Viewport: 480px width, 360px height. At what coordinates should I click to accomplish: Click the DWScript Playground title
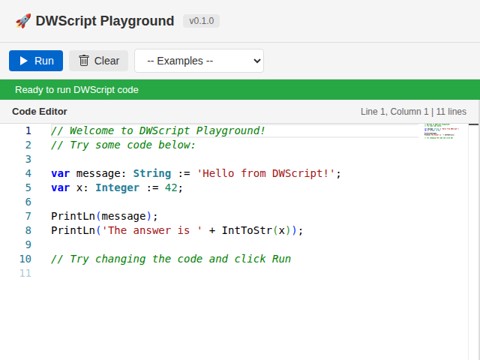(x=105, y=21)
